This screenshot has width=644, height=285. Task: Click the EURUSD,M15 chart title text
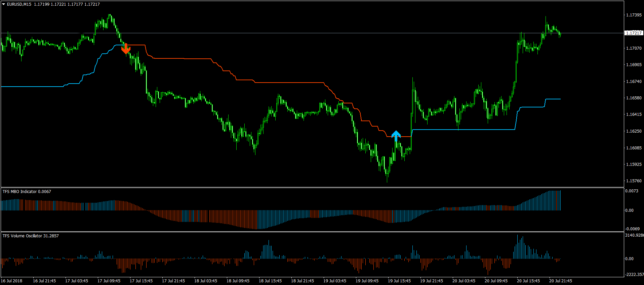coord(19,4)
